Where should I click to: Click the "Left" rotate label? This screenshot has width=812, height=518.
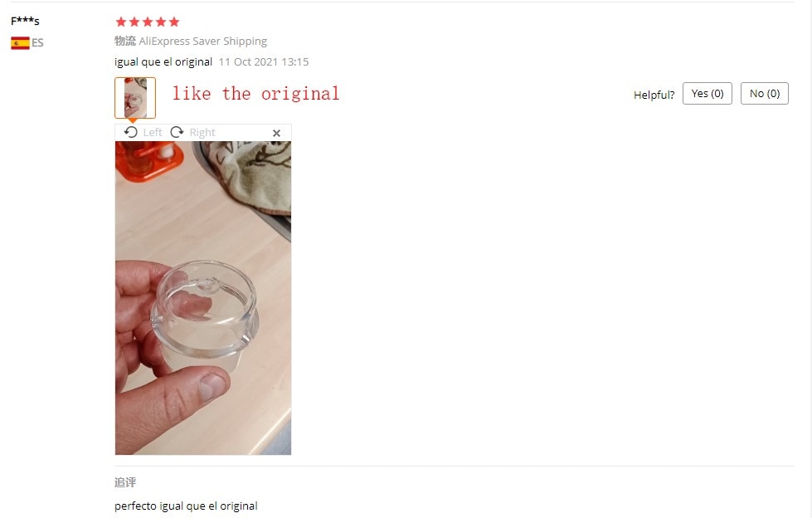(153, 133)
